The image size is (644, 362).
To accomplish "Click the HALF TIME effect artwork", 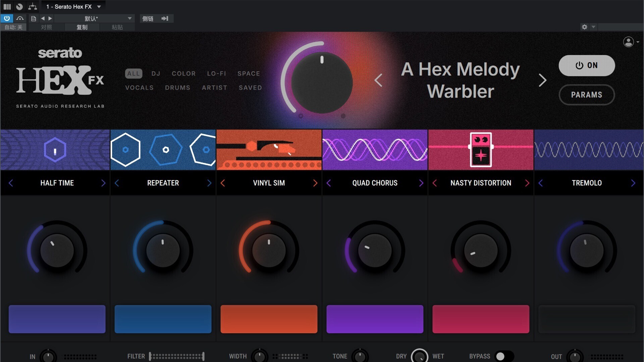I will 55,149.
